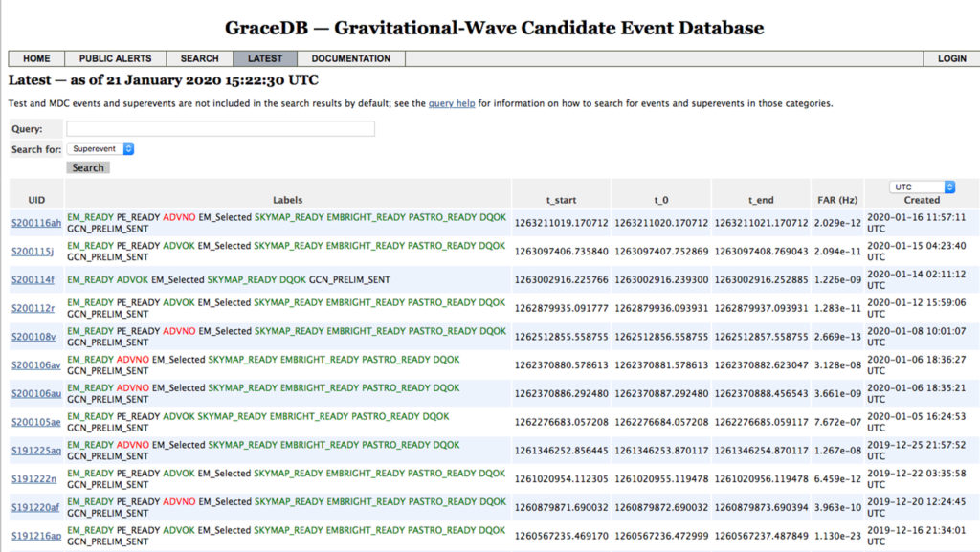Open superevent S200108v

click(33, 337)
